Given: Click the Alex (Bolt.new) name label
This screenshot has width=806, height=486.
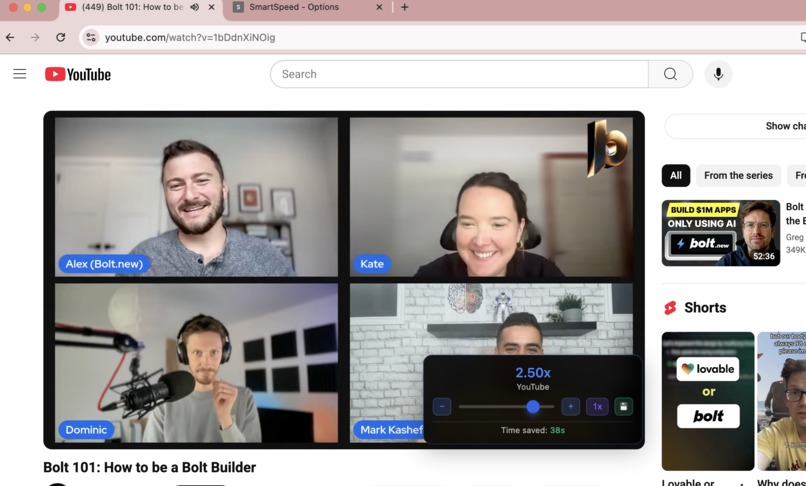Looking at the screenshot, I should click(x=104, y=264).
